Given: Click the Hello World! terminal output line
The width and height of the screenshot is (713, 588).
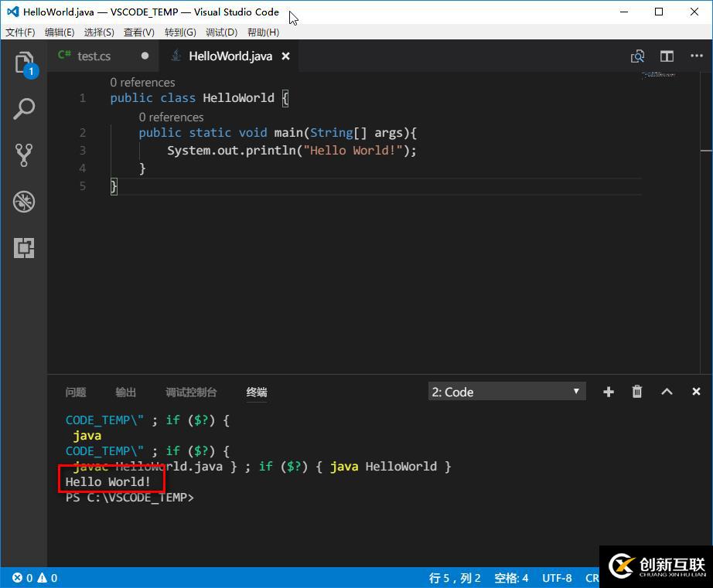Looking at the screenshot, I should (x=107, y=481).
